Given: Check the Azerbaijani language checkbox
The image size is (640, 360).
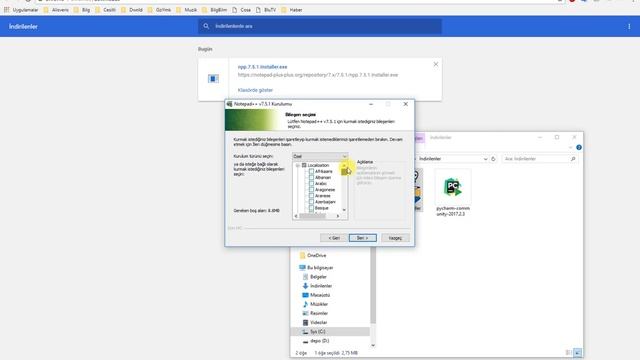Looking at the screenshot, I should (x=311, y=202).
